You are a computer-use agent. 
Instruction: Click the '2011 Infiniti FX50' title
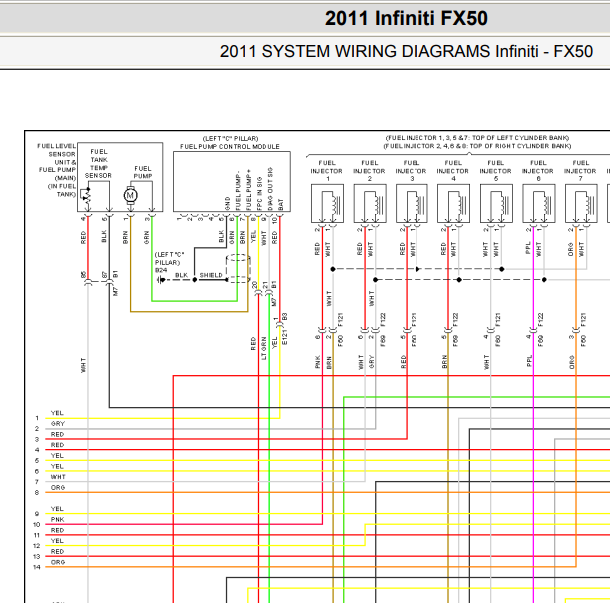(x=406, y=18)
